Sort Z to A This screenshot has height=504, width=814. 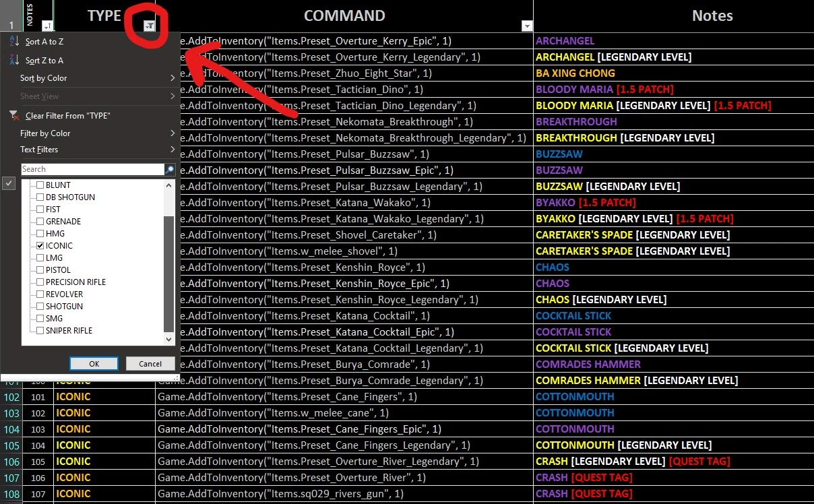[x=44, y=61]
